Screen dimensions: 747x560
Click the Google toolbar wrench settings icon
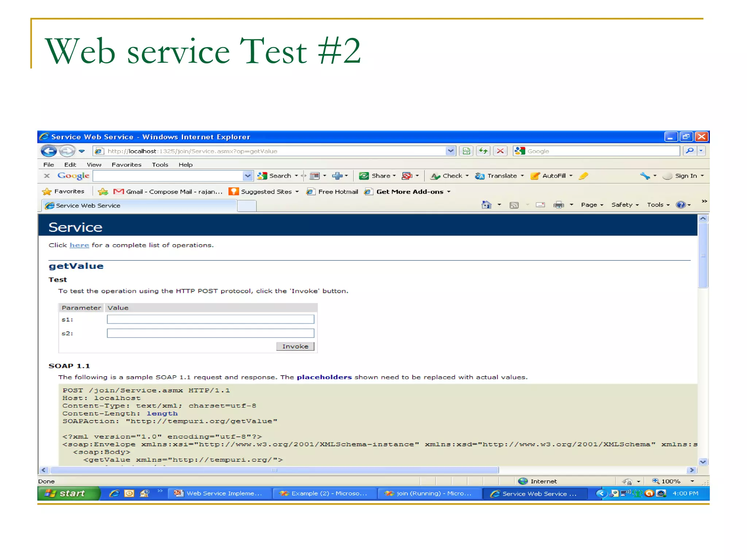[x=645, y=176]
